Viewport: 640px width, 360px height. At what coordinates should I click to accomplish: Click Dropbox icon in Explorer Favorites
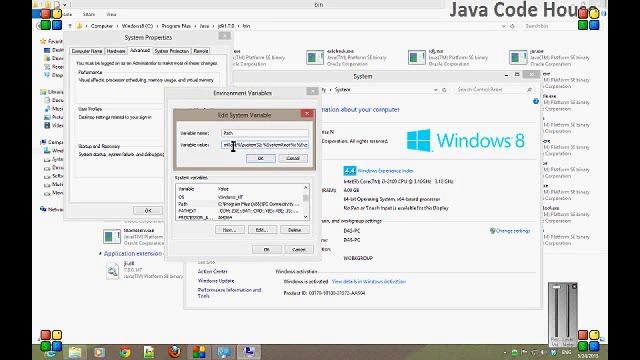(x=47, y=75)
